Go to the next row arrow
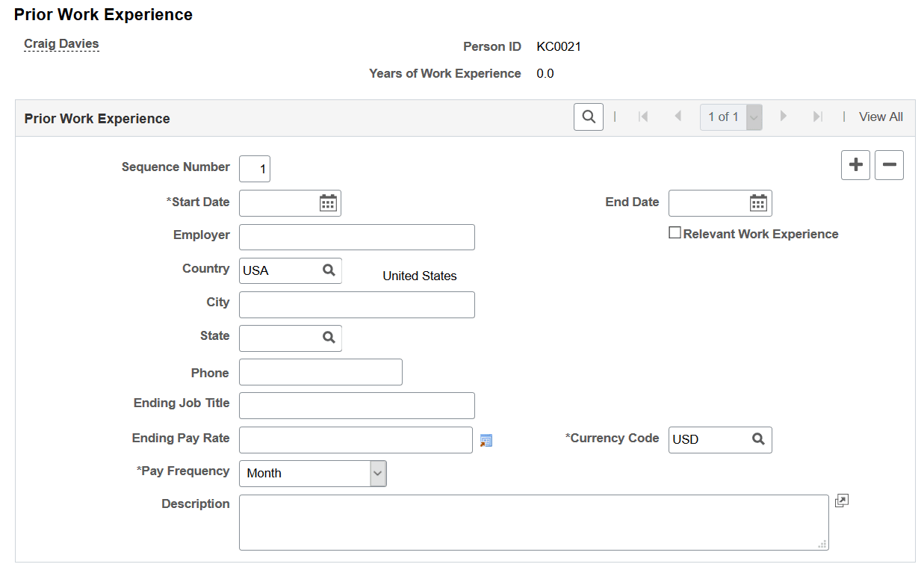Image resolution: width=924 pixels, height=570 pixels. (x=784, y=117)
